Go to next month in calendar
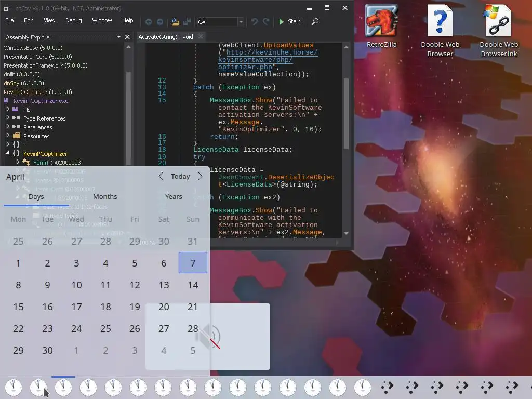 (x=200, y=177)
